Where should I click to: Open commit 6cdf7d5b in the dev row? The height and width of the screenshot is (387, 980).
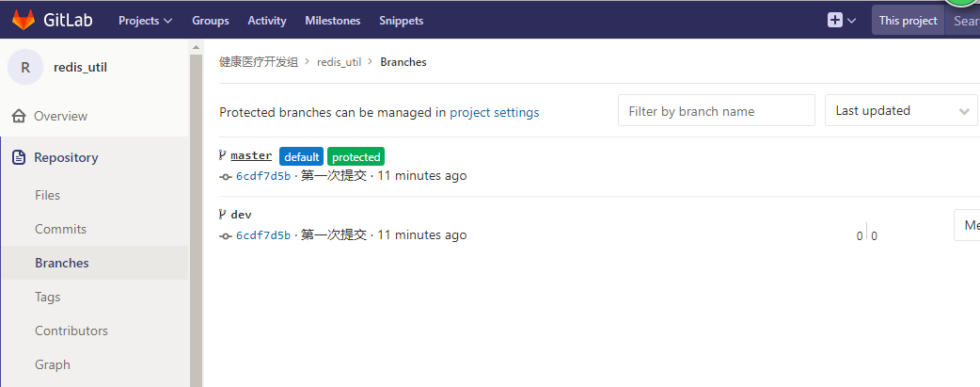pos(263,235)
